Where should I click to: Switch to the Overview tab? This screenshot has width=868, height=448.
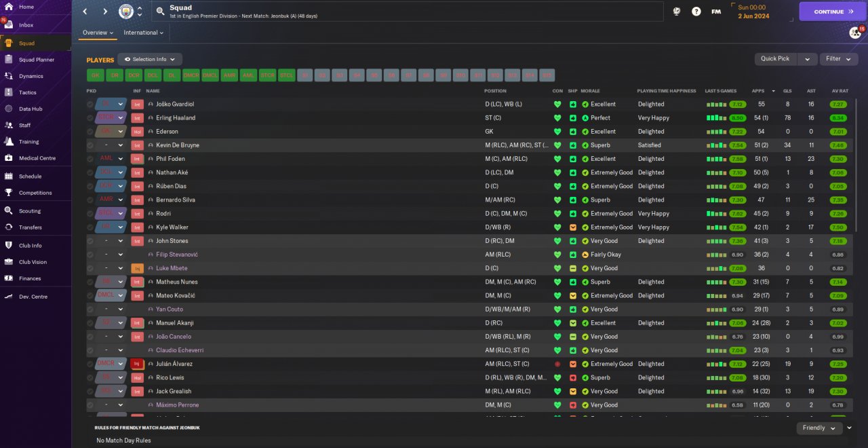click(x=98, y=33)
